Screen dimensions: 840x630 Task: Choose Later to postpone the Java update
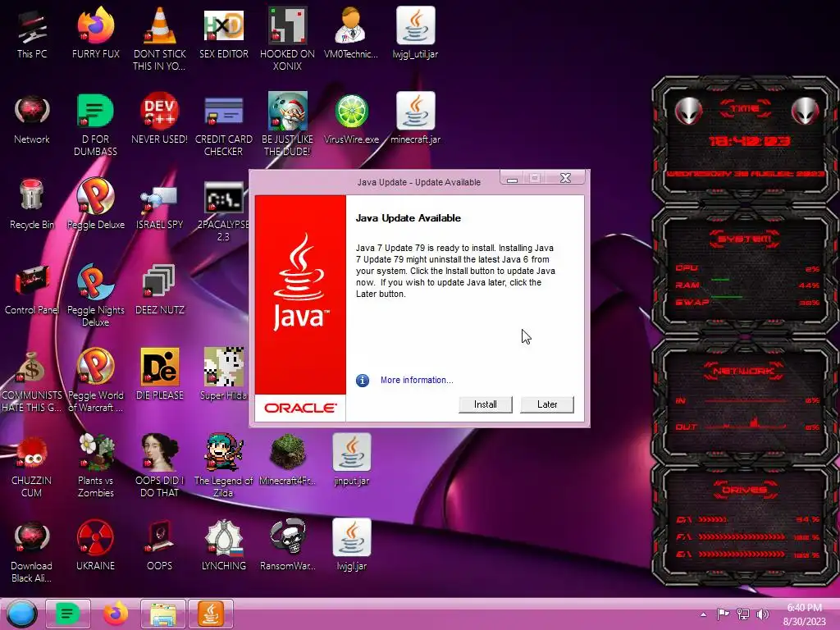547,404
